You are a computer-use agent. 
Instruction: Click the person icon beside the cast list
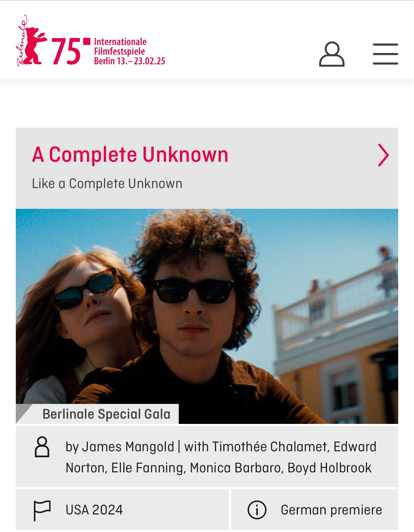(x=42, y=447)
